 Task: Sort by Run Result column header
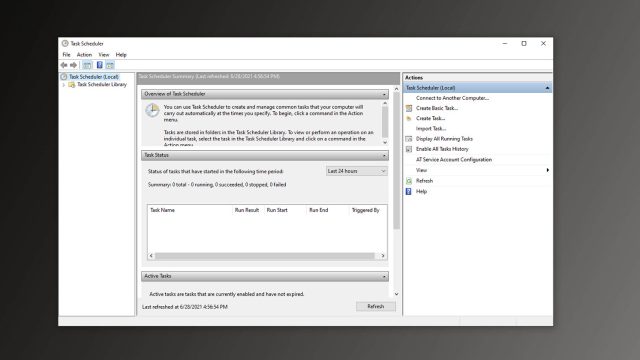pos(247,210)
